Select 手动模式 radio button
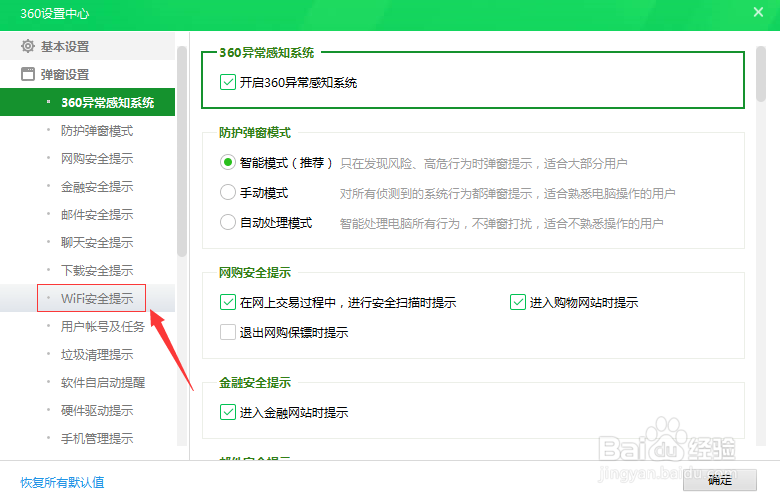The image size is (780, 500). [x=228, y=192]
